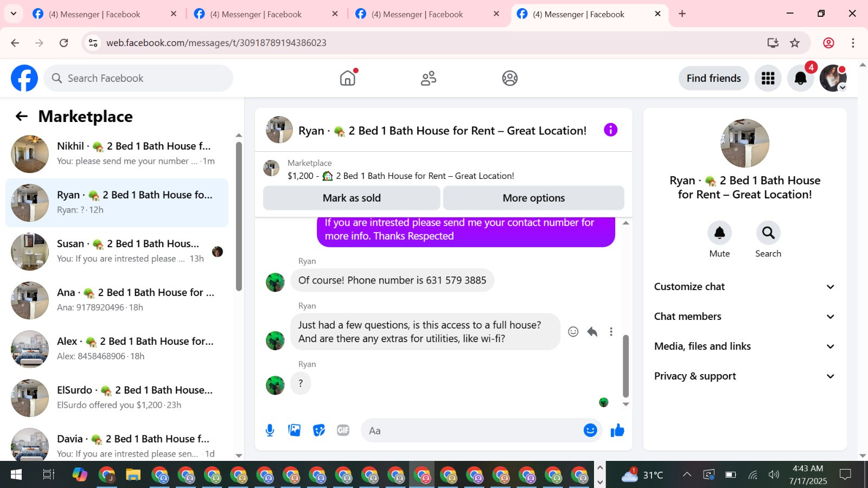Image resolution: width=868 pixels, height=488 pixels.
Task: Open the tab search dropdown in Chrome
Action: (x=14, y=14)
